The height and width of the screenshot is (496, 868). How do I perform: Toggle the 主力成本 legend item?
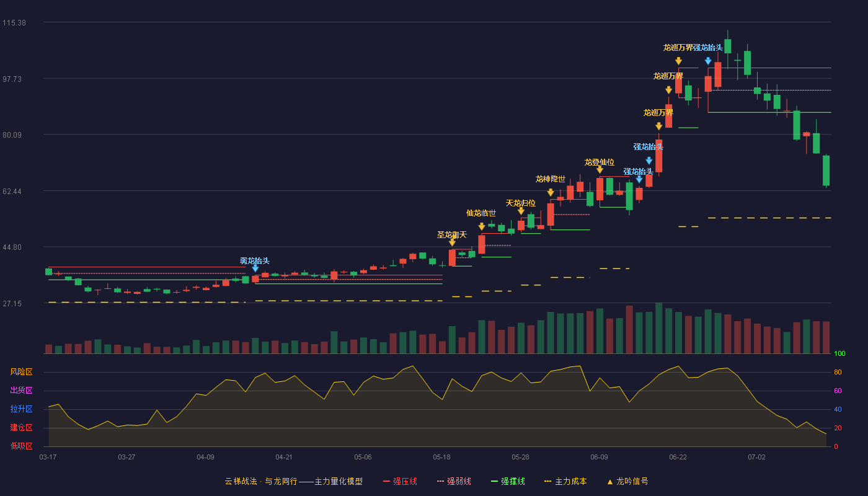click(x=565, y=481)
